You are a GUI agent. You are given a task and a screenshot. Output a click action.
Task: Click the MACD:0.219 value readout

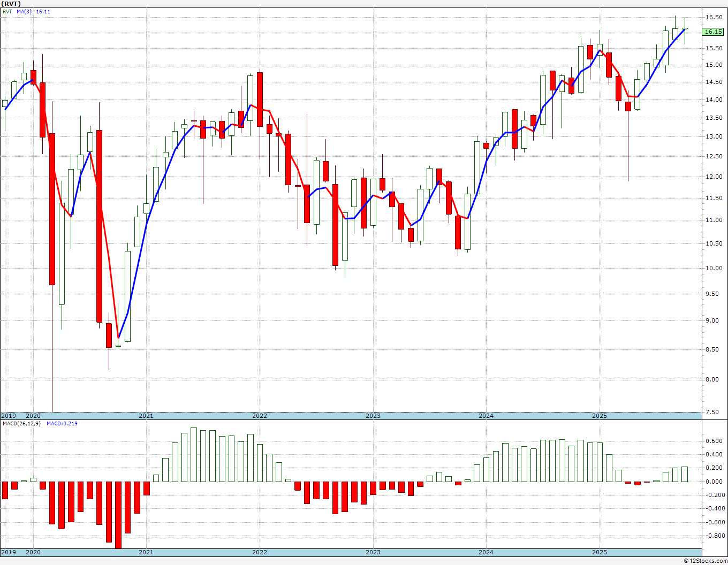[x=62, y=424]
